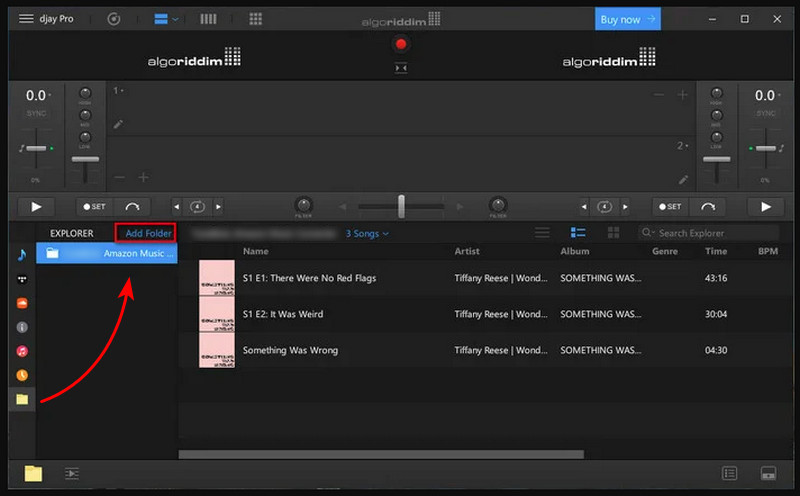Image resolution: width=800 pixels, height=496 pixels.
Task: Click the right deck zoom-in plus
Action: 683,95
